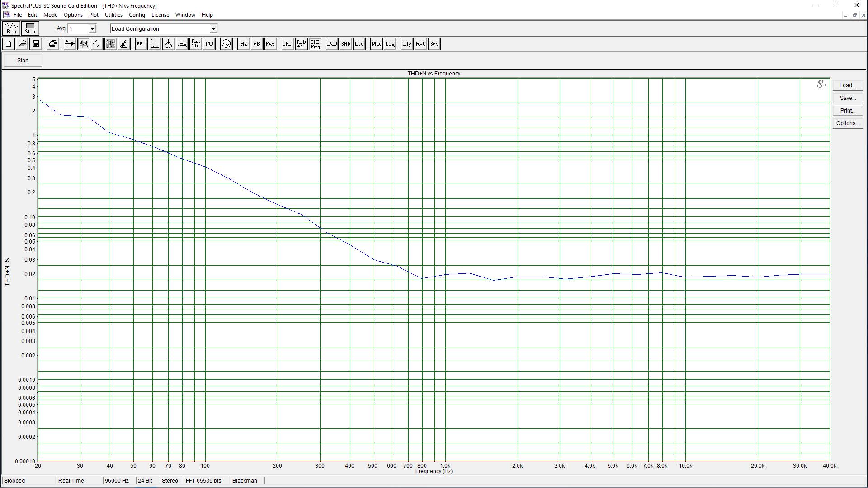Image resolution: width=868 pixels, height=488 pixels.
Task: Click the Print toolbar icon
Action: click(x=53, y=44)
